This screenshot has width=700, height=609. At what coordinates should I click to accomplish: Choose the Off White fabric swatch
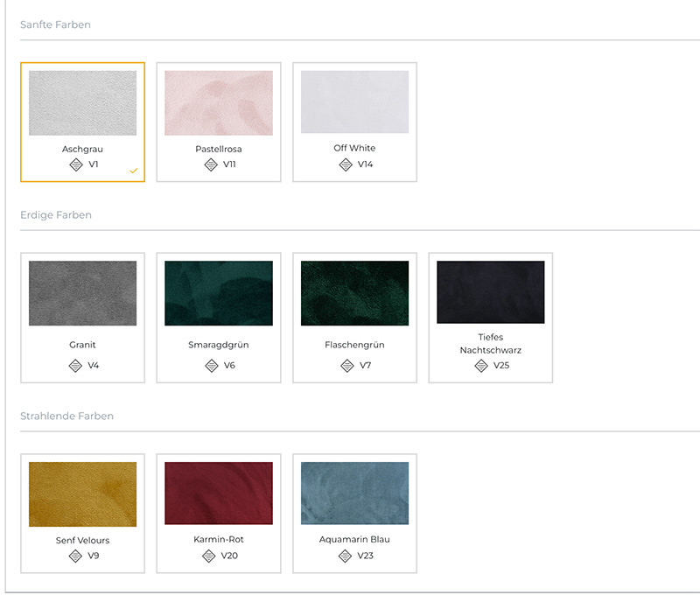click(354, 101)
